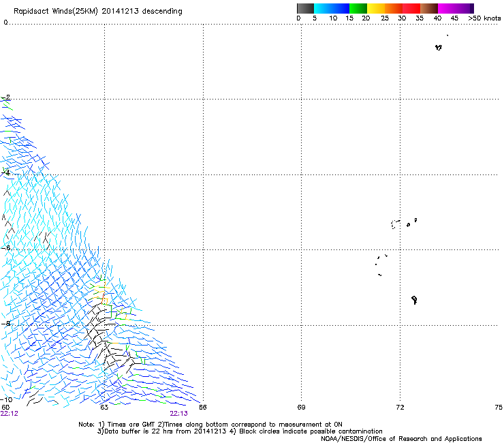Click latitude label -10 on left axis
This screenshot has width=504, height=443.
click(x=7, y=399)
